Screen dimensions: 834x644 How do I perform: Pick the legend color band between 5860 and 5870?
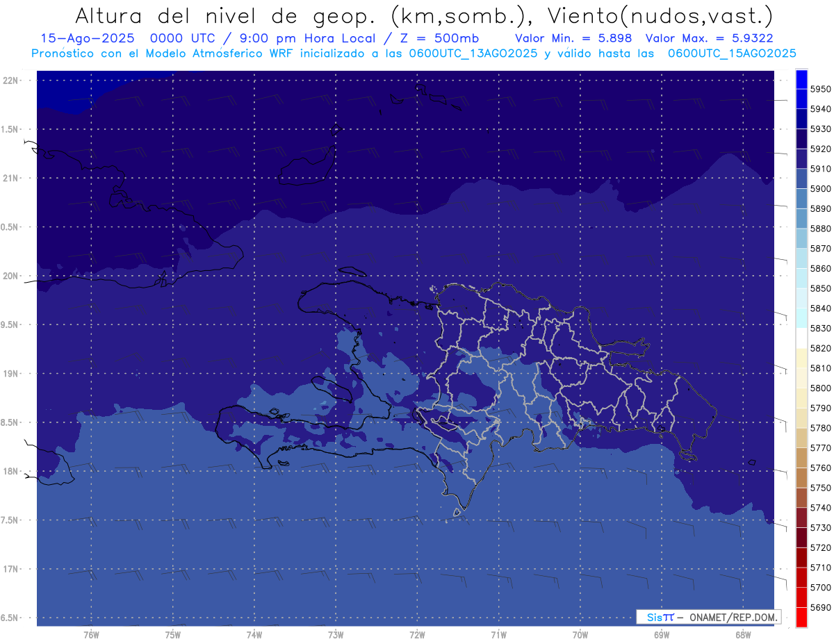coord(801,258)
